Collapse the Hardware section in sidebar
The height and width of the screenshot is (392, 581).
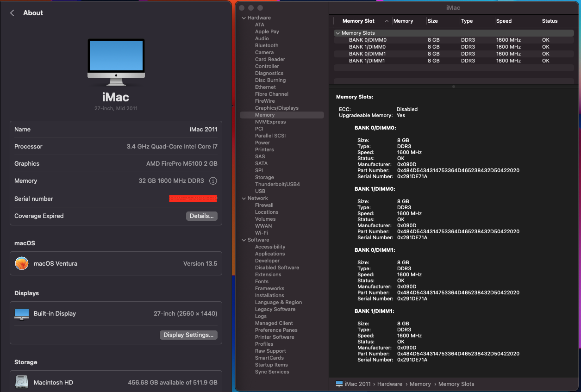[244, 18]
